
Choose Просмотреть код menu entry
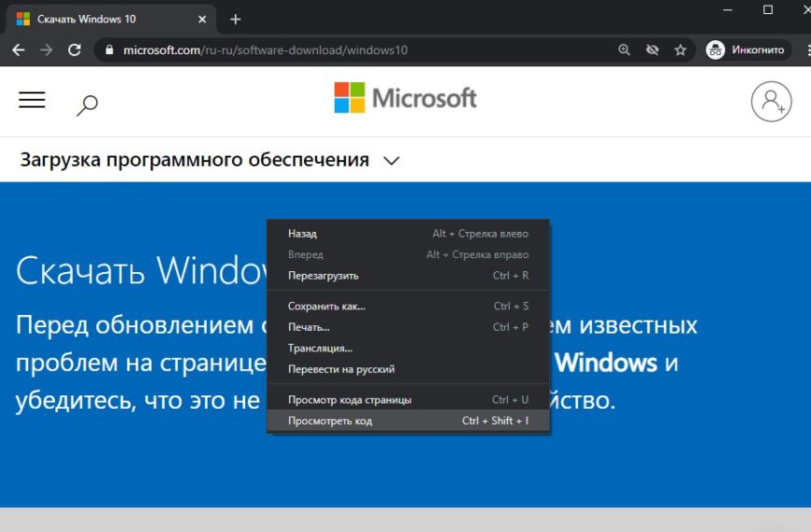408,421
